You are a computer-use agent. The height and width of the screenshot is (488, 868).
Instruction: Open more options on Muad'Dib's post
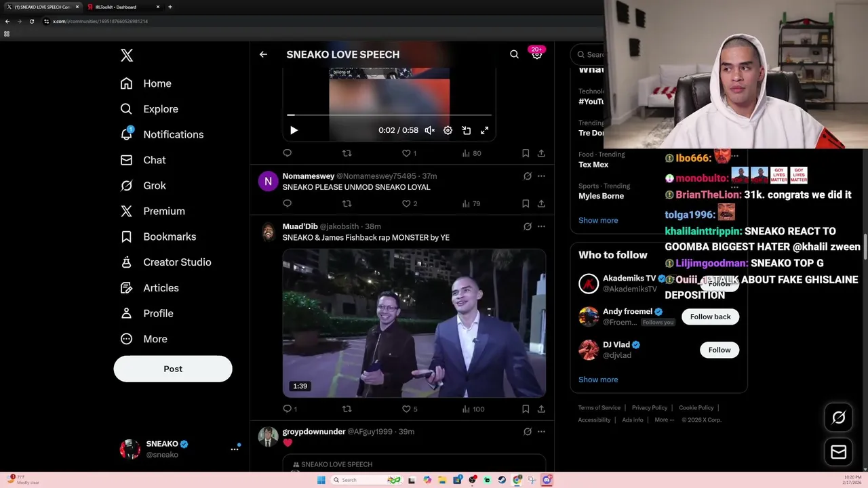(541, 226)
